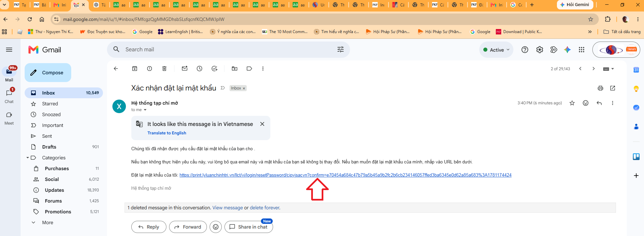This screenshot has width=644, height=236.
Task: Open the Sent folder
Action: coord(64,136)
